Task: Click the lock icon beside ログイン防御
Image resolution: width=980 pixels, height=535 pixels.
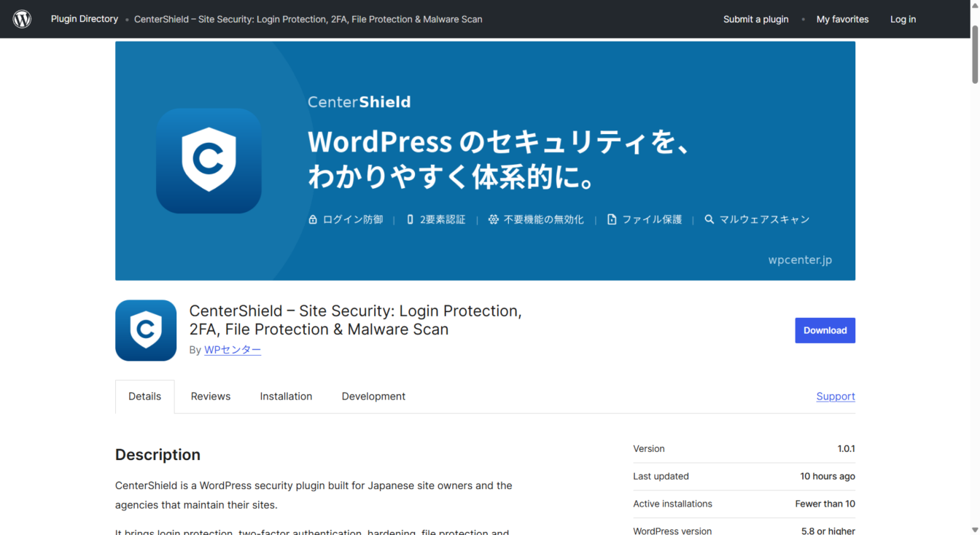Action: coord(313,219)
